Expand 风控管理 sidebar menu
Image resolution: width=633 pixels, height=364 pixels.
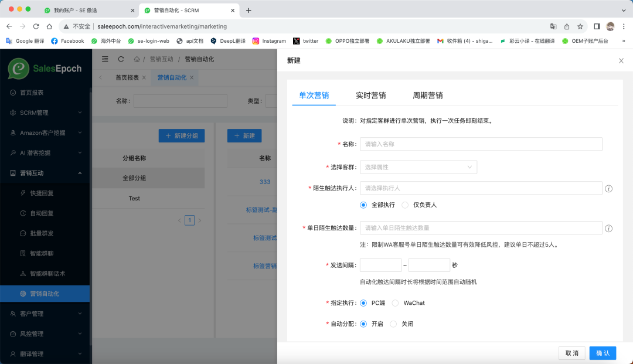click(x=45, y=334)
